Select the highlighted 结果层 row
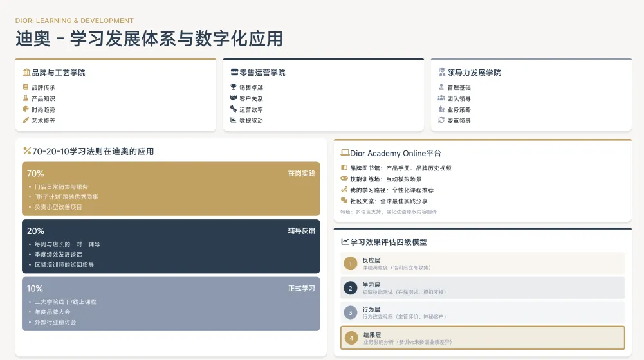The width and height of the screenshot is (644, 360). coord(483,338)
